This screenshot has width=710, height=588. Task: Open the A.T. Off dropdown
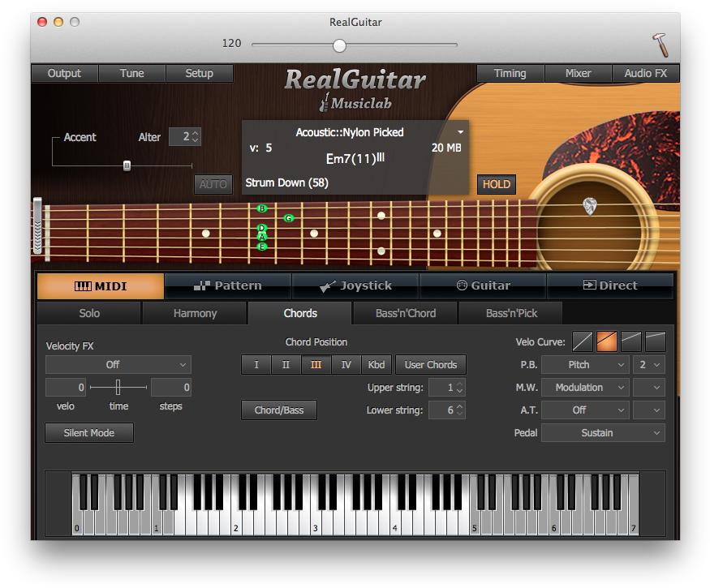tap(585, 410)
